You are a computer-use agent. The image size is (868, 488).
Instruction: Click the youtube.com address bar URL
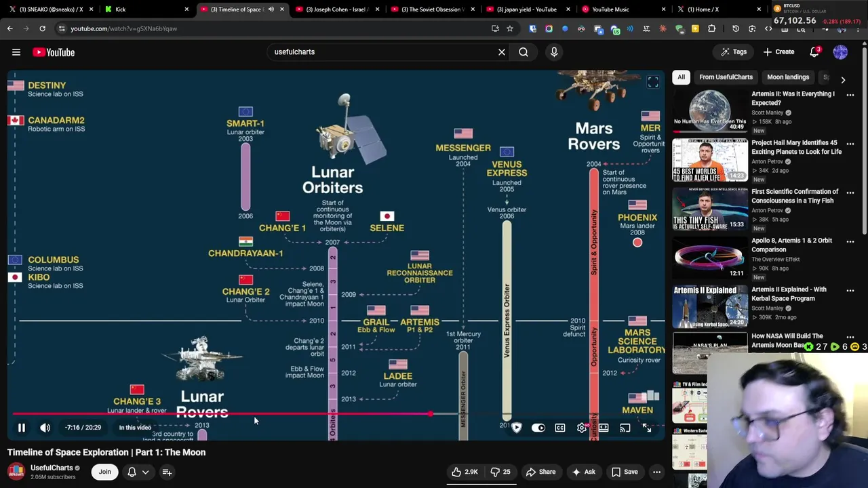(x=123, y=28)
